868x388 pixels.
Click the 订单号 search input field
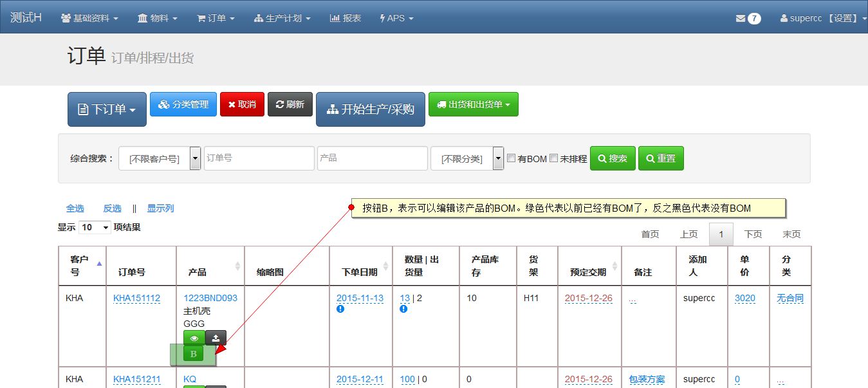tap(259, 158)
